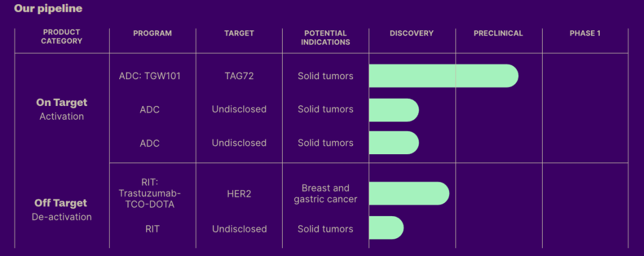Click the "Our pipeline" heading
644x256 pixels.
[48, 9]
